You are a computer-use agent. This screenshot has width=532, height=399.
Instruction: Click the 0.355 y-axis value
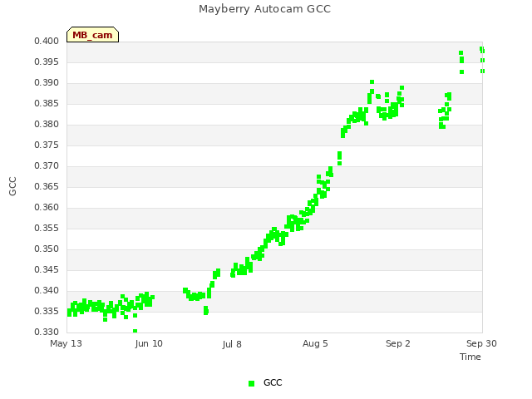point(47,229)
